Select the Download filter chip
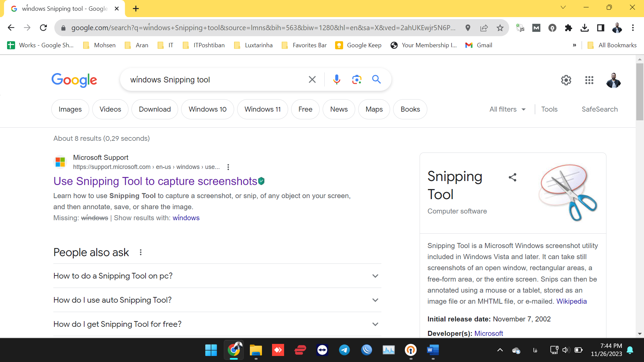 click(x=155, y=109)
